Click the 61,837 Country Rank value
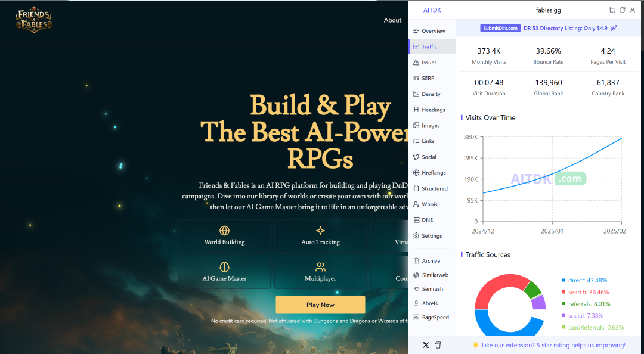The width and height of the screenshot is (644, 354). coord(608,83)
